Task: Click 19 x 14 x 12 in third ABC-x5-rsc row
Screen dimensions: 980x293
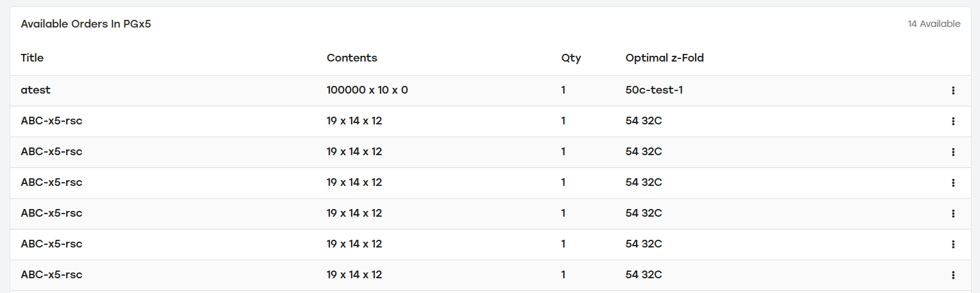Action: coord(354,183)
